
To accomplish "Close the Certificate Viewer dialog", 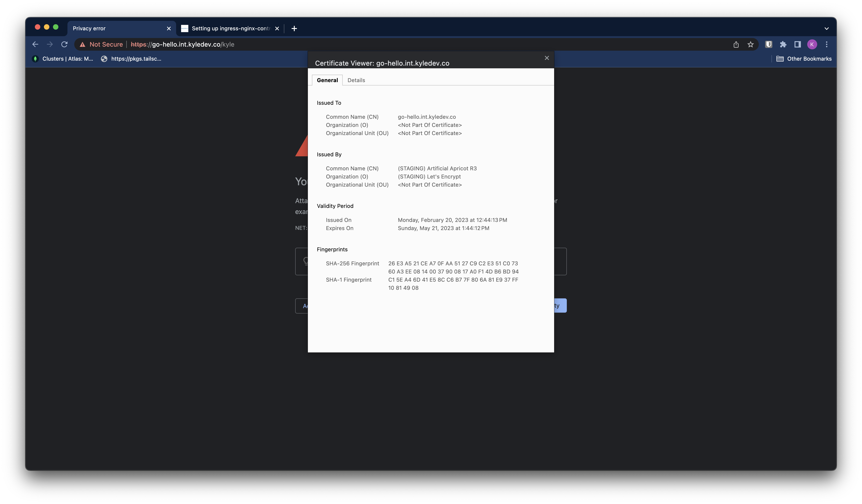I will point(547,58).
